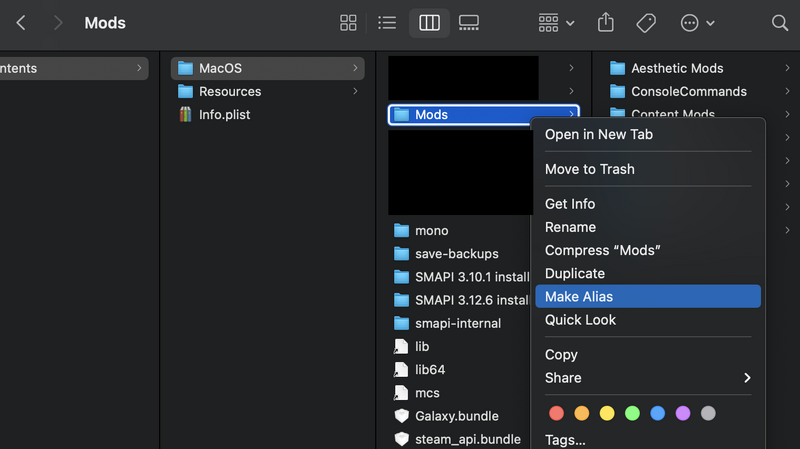The image size is (800, 449).
Task: Open Tags… in context menu
Action: [x=648, y=439]
